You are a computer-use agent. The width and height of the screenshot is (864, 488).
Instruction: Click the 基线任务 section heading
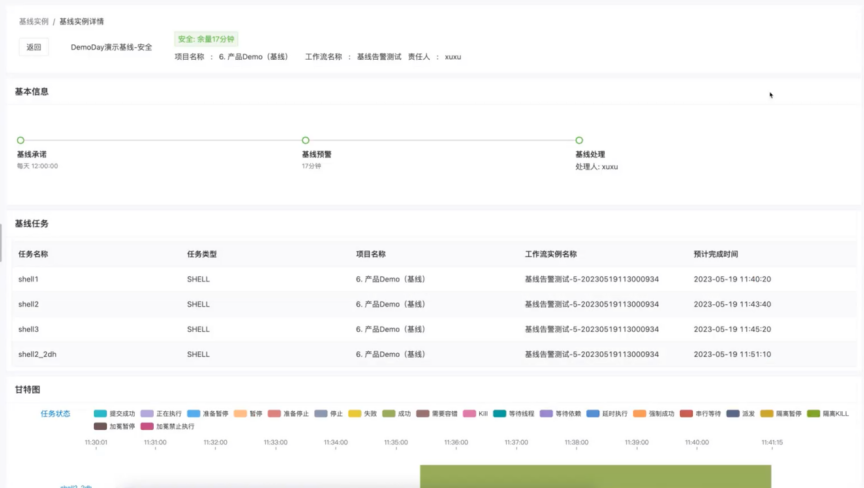[31, 224]
